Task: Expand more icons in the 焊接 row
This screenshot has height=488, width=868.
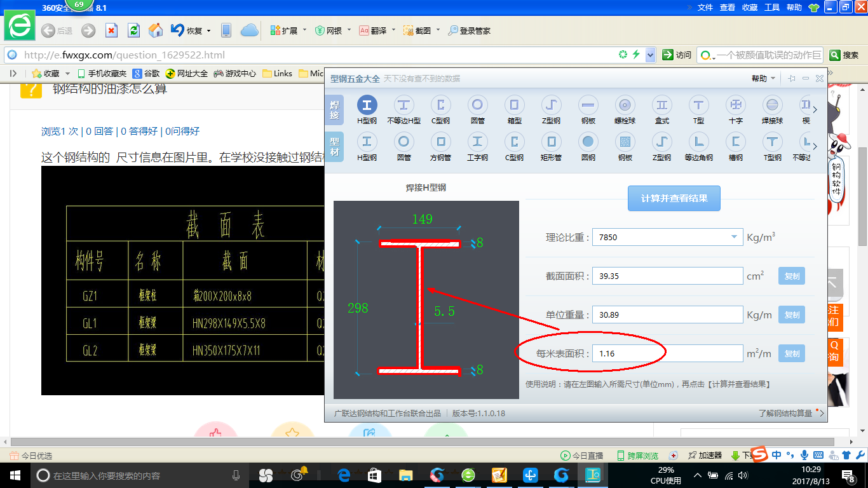Action: pos(815,109)
